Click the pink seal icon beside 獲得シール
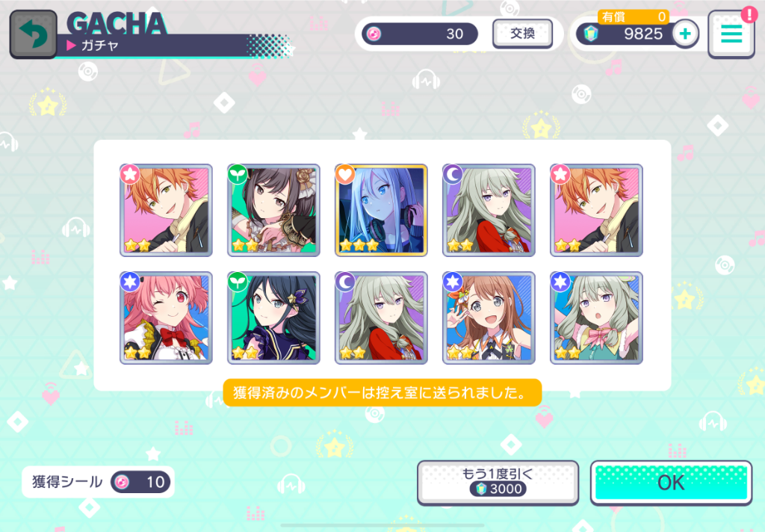The image size is (765, 532). tap(121, 482)
